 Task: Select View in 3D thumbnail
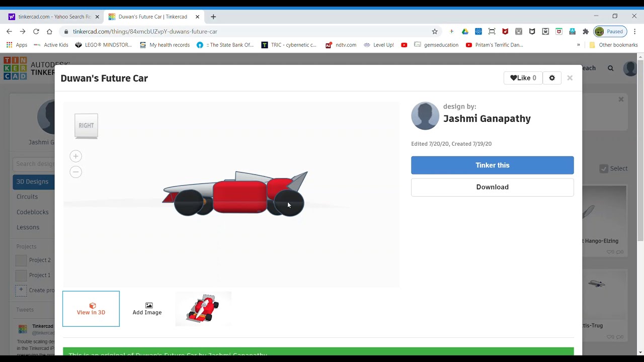[x=91, y=309]
